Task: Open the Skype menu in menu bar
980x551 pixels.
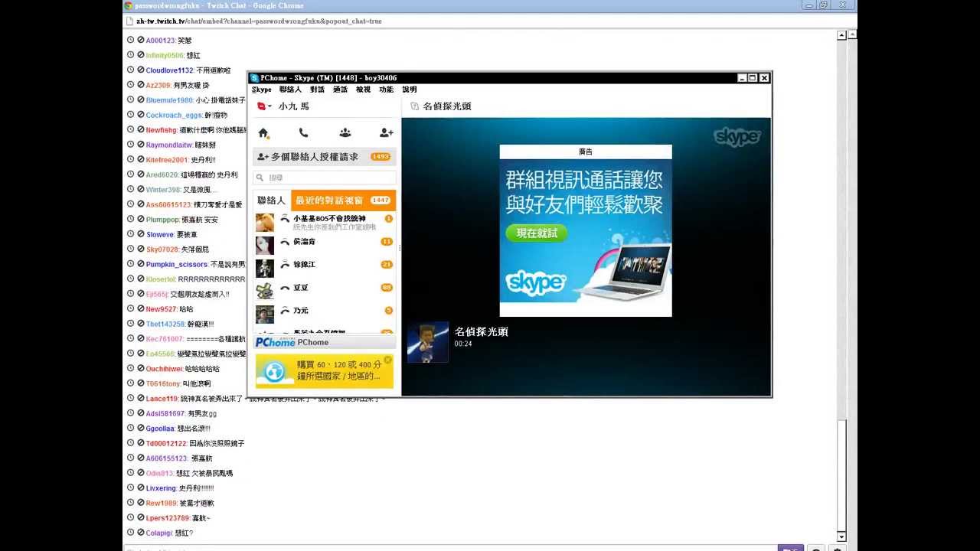Action: click(x=262, y=90)
